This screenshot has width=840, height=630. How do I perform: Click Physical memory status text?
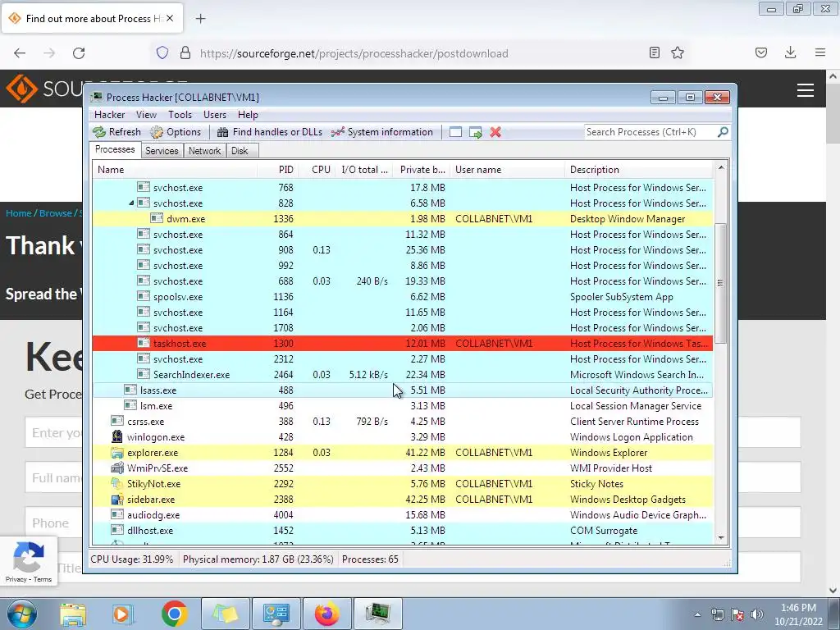click(x=258, y=559)
